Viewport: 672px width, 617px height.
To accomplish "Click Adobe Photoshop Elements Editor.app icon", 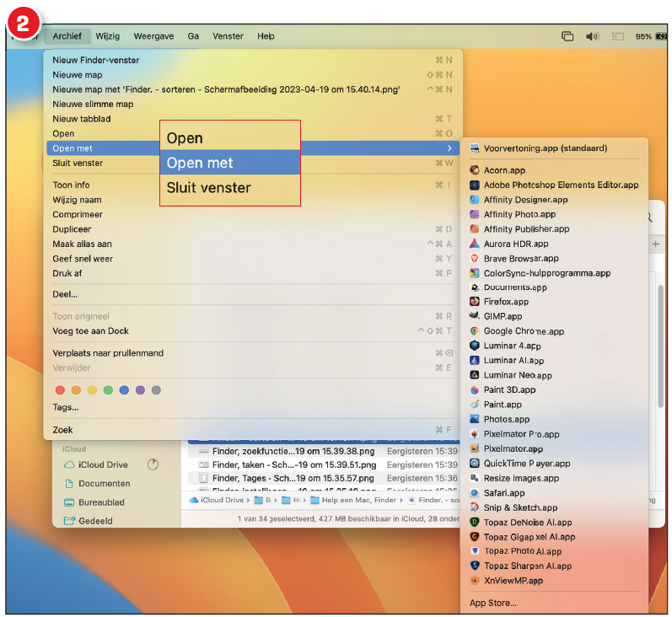I will pyautogui.click(x=474, y=185).
